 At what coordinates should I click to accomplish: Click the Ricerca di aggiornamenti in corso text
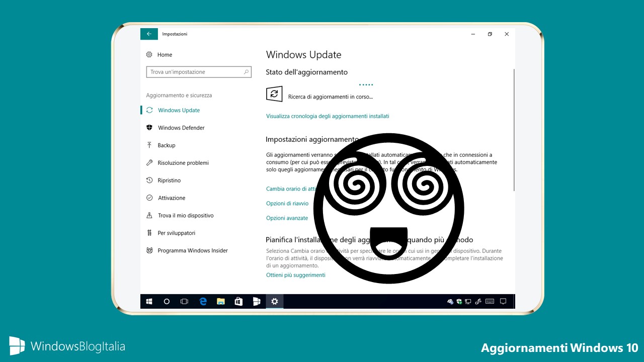pyautogui.click(x=331, y=97)
